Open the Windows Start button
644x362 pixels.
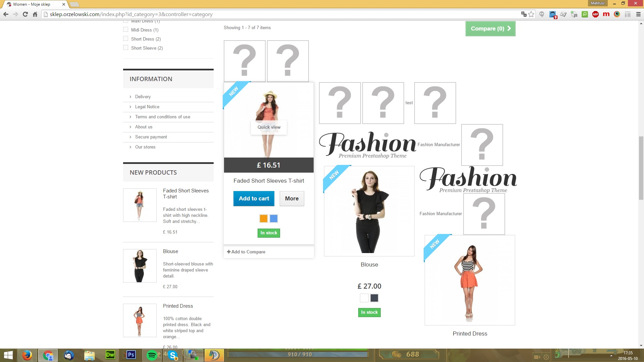point(8,355)
